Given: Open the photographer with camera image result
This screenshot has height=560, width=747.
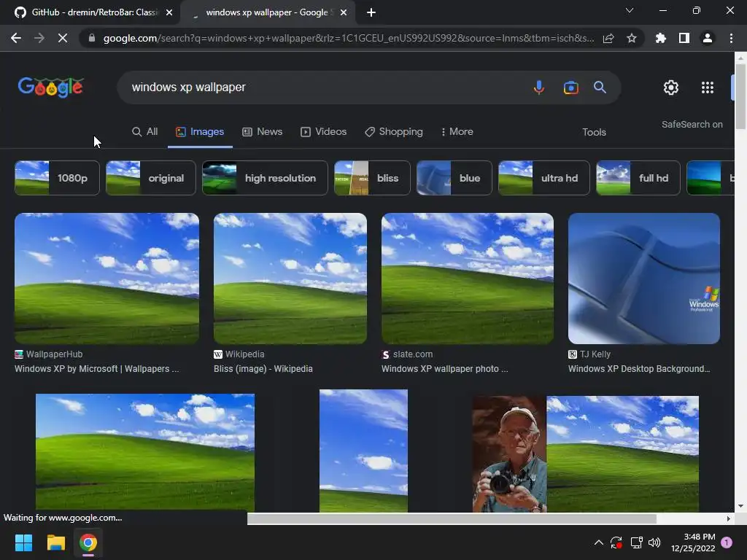Looking at the screenshot, I should coord(586,454).
